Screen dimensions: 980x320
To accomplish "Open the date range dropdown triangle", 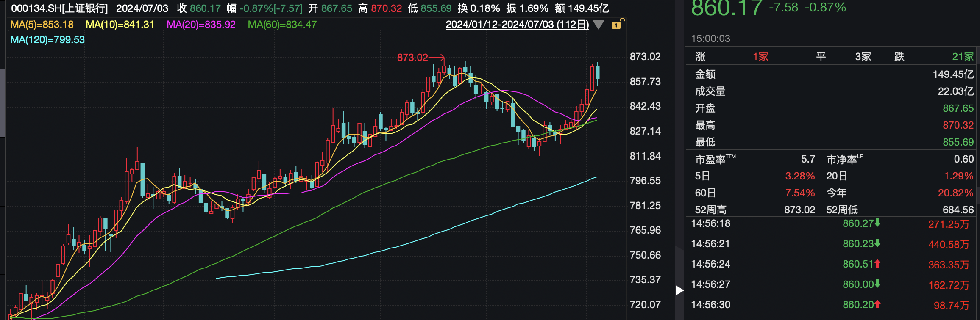I will (599, 25).
